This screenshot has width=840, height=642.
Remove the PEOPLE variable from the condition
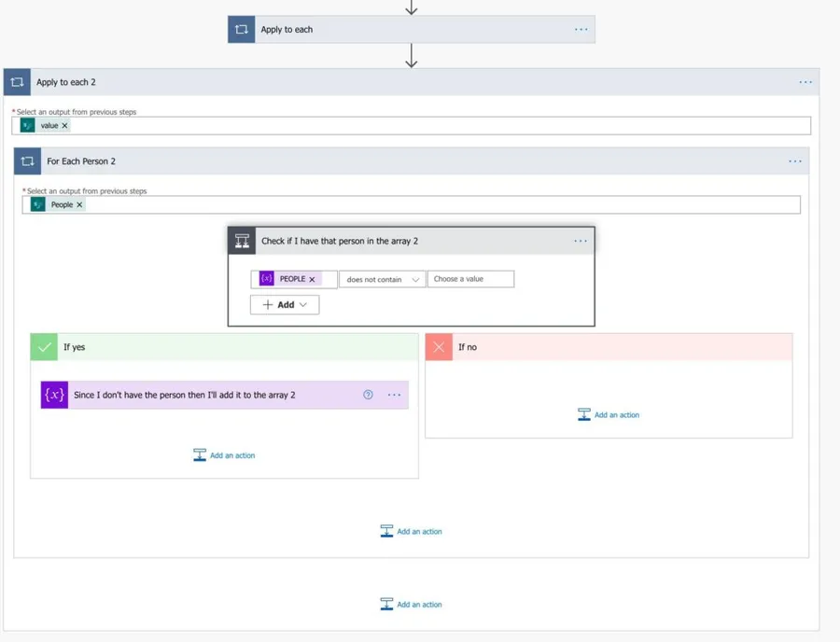pos(312,279)
